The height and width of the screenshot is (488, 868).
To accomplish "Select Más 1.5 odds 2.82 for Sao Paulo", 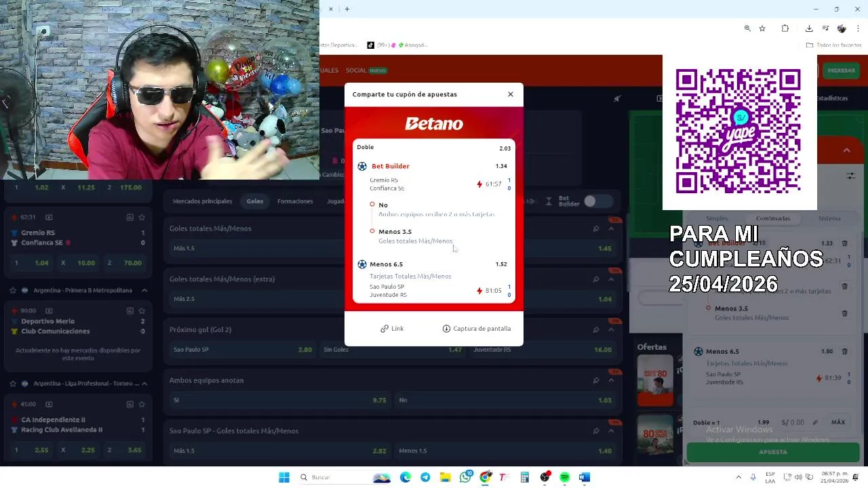I will click(x=279, y=451).
